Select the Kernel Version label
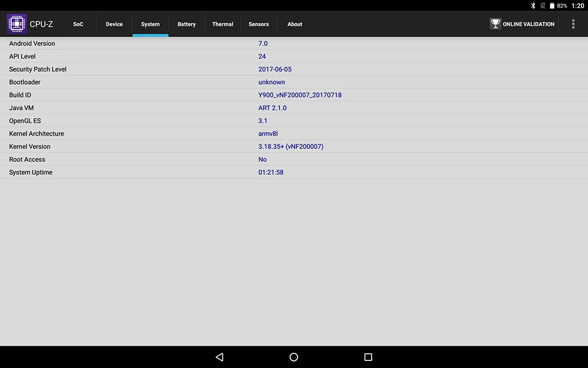 click(29, 147)
